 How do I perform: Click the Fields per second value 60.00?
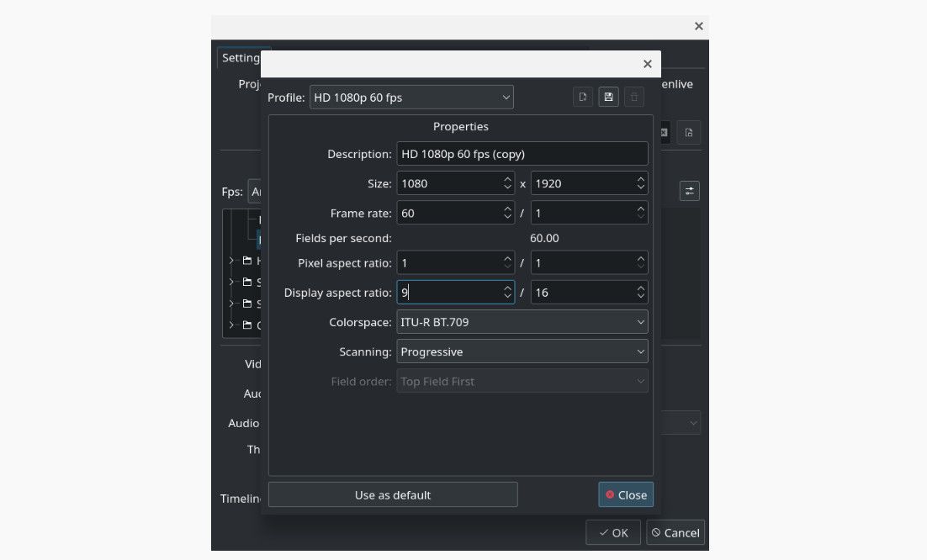tap(544, 238)
